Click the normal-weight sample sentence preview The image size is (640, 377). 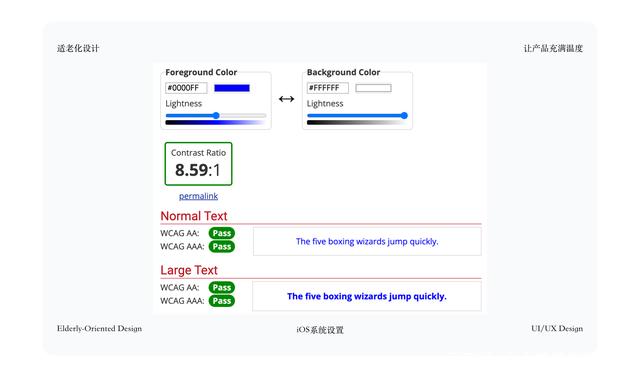tap(367, 242)
